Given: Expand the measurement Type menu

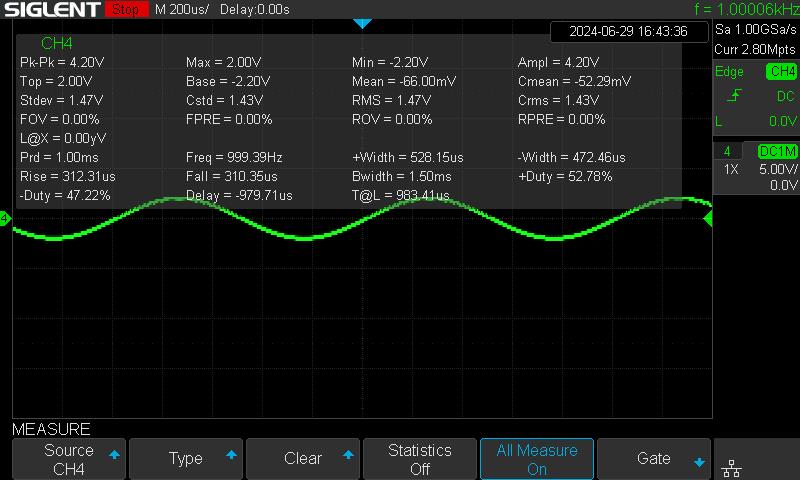Looking at the screenshot, I should tap(186, 459).
